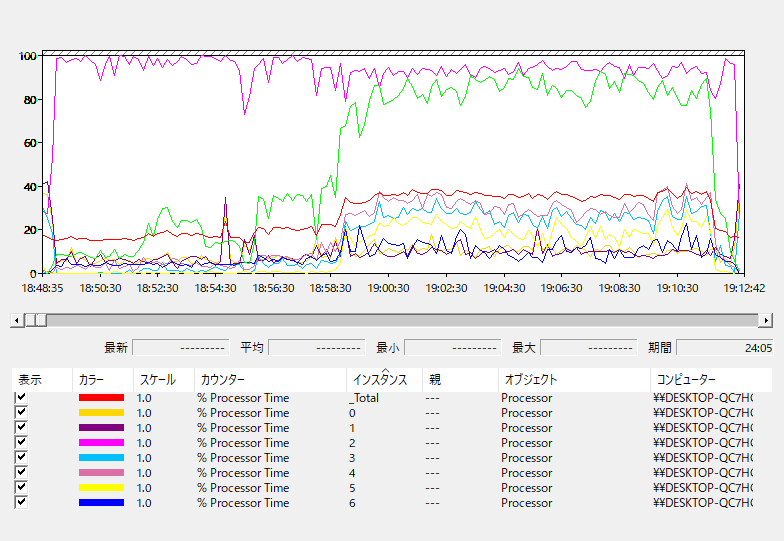Select the % Processor Time row for instance 4
This screenshot has width=784, height=541.
[x=243, y=473]
